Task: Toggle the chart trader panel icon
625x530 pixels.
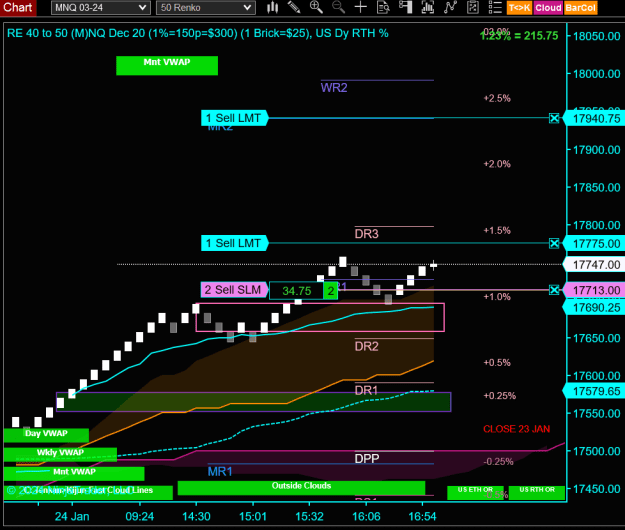Action: pos(405,8)
